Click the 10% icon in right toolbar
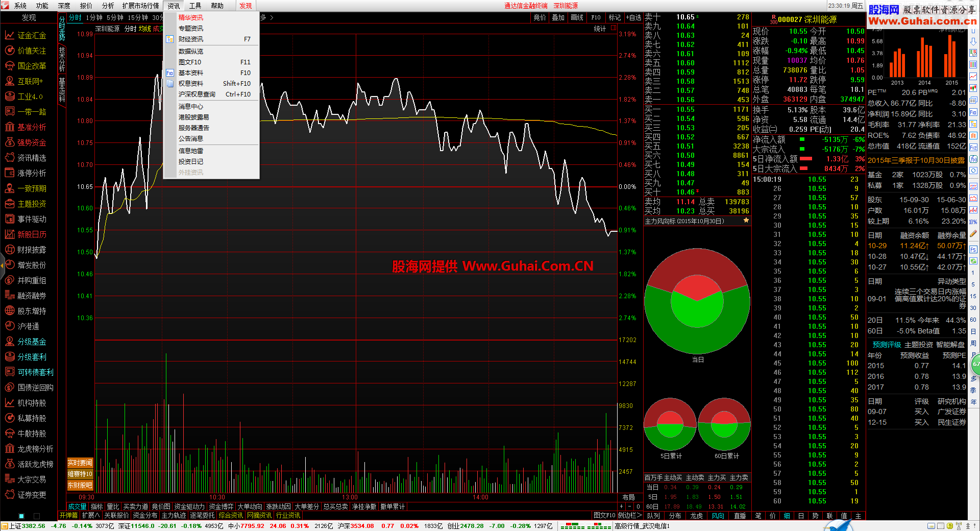The height and width of the screenshot is (531, 980). pos(973,222)
